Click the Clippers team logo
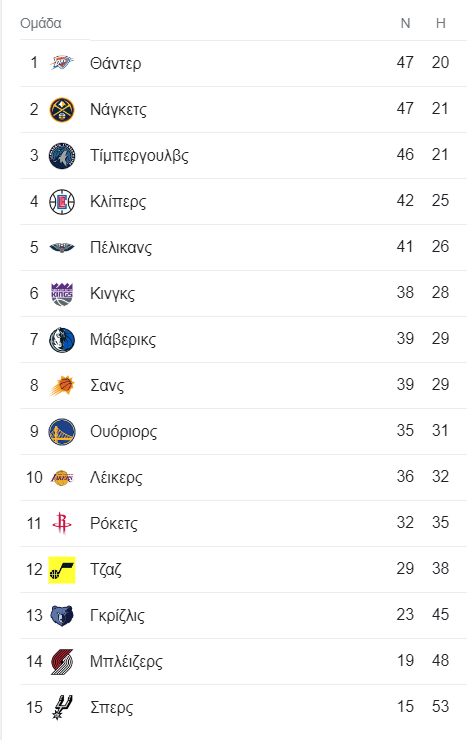 (62, 202)
